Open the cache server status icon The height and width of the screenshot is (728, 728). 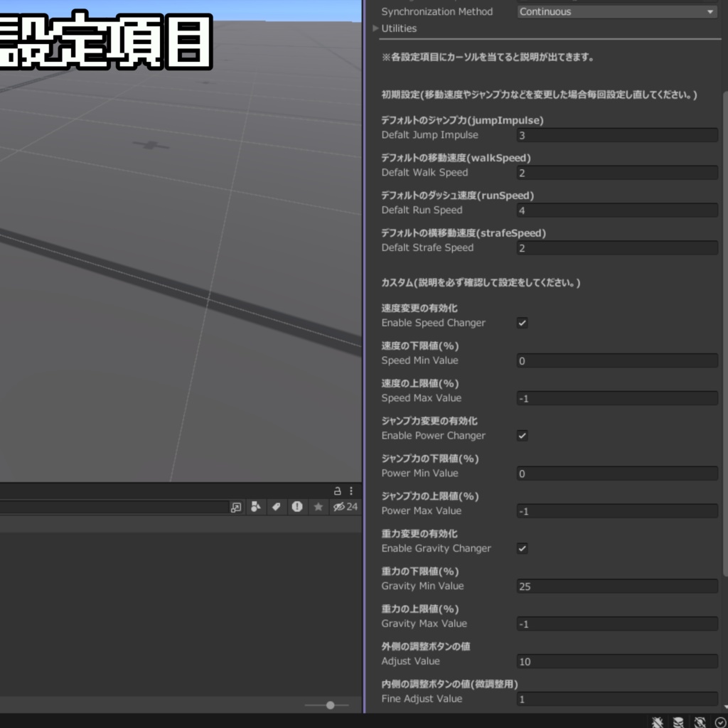pyautogui.click(x=679, y=722)
